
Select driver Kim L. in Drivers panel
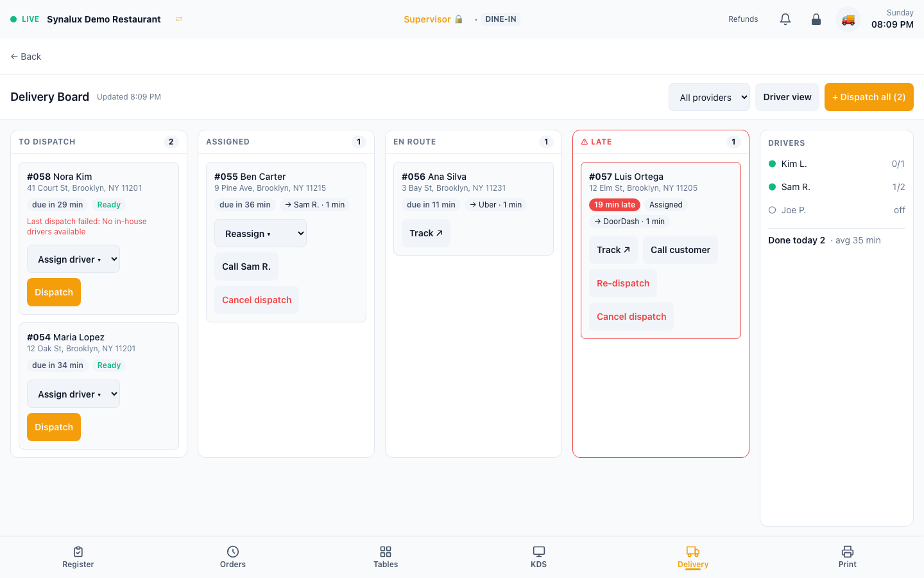837,164
